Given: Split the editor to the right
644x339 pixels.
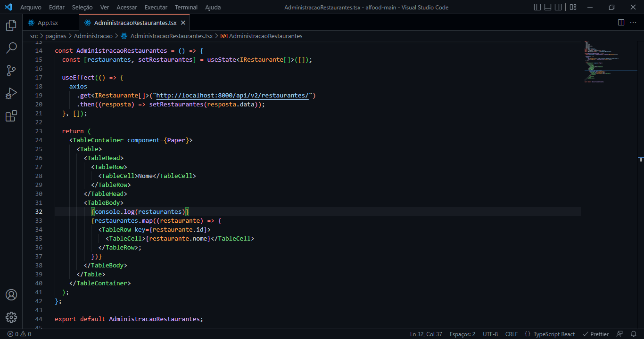Looking at the screenshot, I should click(621, 23).
